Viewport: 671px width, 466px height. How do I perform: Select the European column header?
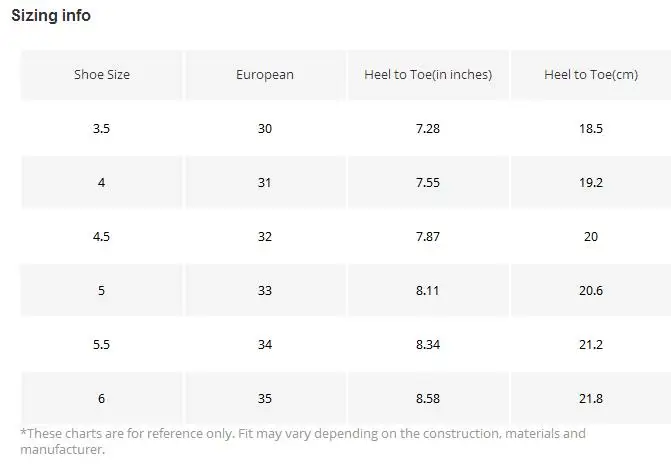click(265, 74)
